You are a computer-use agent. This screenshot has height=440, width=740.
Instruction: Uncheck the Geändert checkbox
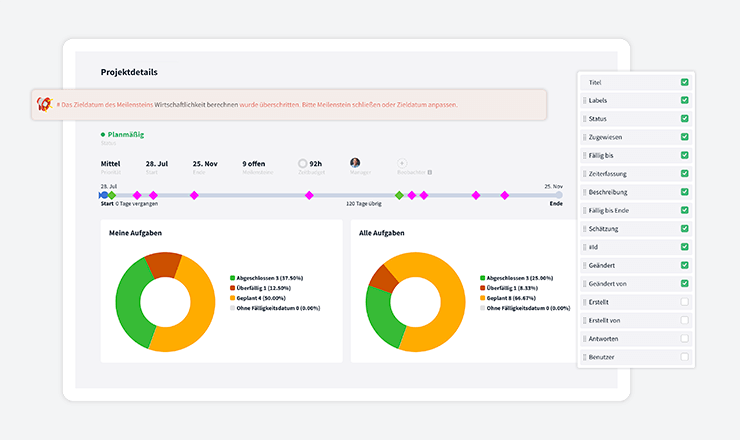[x=684, y=265]
